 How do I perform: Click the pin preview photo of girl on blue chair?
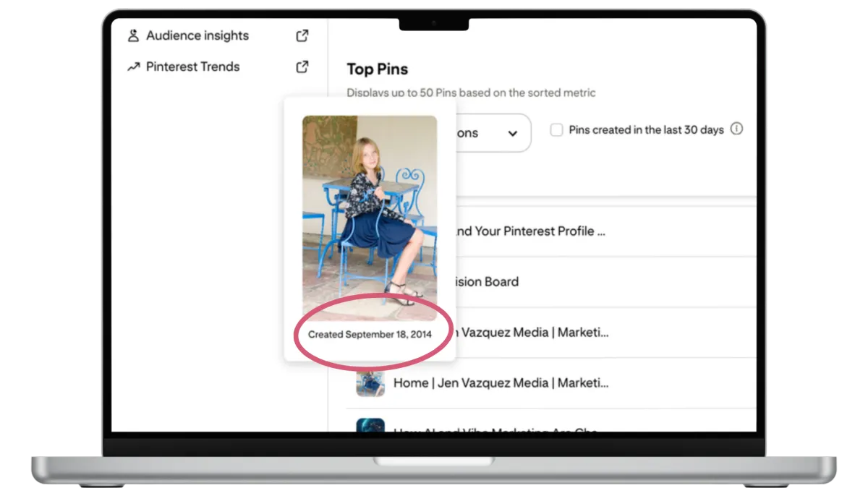(x=370, y=218)
